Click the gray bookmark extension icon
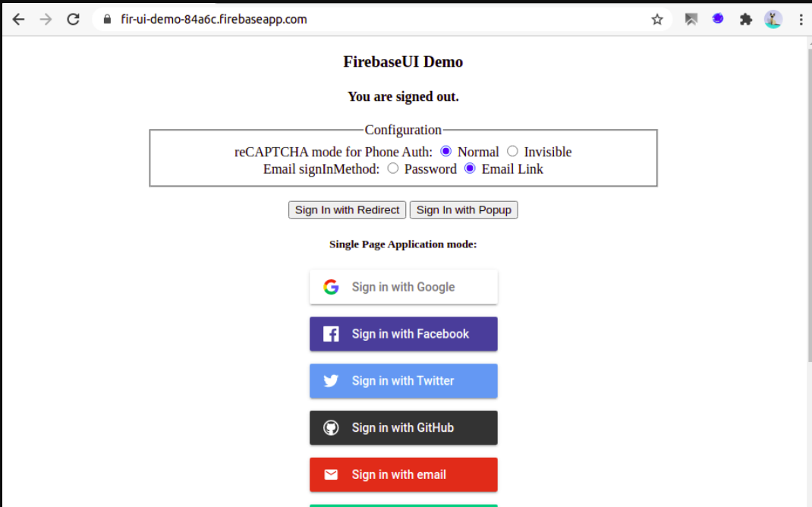Screen dimensions: 812x507 pos(691,20)
